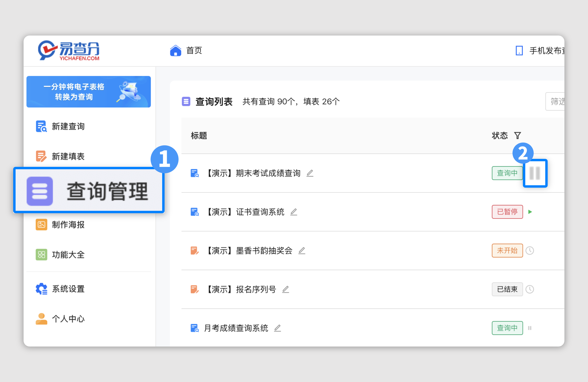Open the 状态 column filter funnel

pyautogui.click(x=517, y=135)
